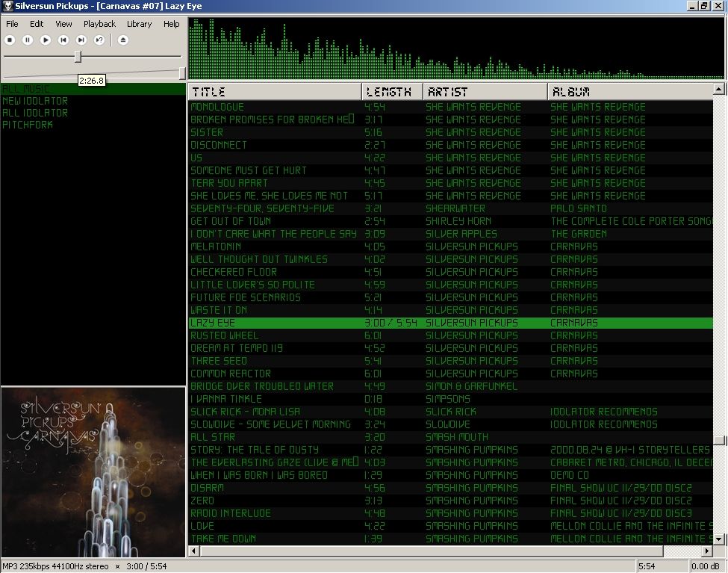Select the New Idolator playlist

coord(93,101)
